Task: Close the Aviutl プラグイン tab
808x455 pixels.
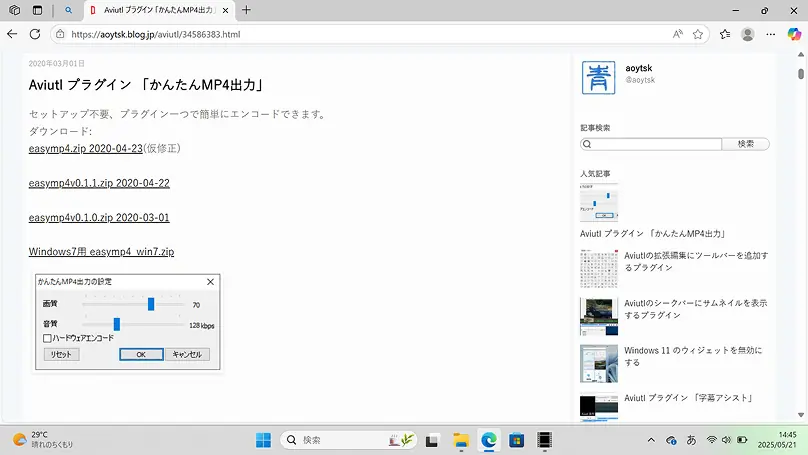Action: (x=225, y=10)
